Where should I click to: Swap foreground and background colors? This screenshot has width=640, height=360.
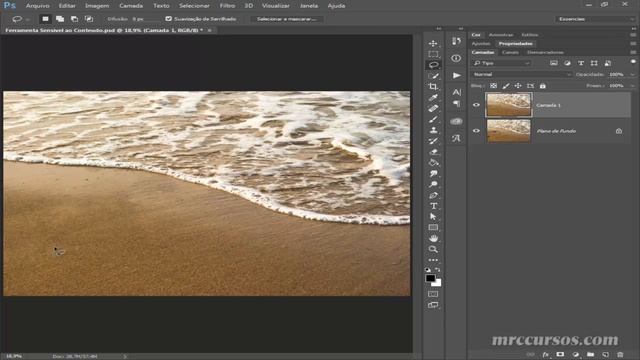coord(438,270)
